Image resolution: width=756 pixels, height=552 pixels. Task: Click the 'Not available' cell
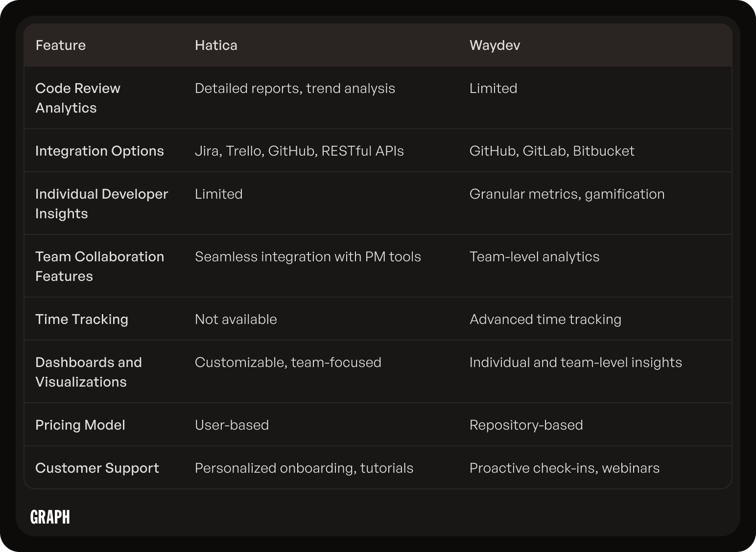[x=236, y=319]
